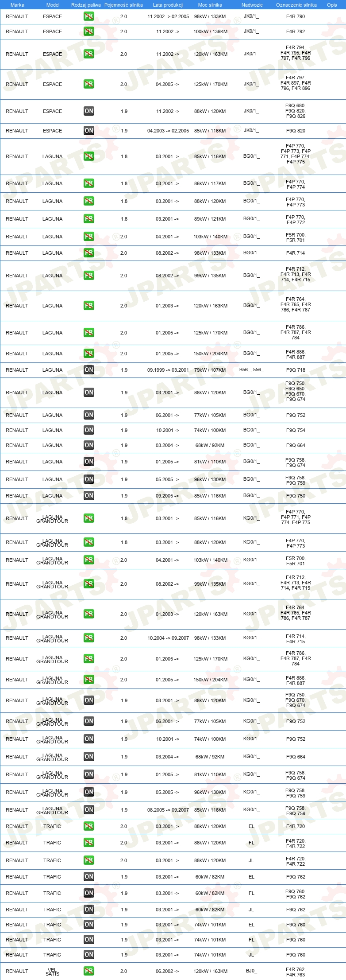
Task: Select engine code 'F9Q 718'
Action: pos(296,370)
